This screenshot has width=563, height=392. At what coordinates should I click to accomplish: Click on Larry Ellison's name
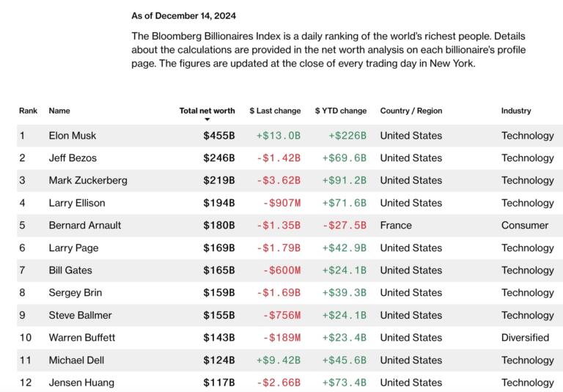(76, 203)
